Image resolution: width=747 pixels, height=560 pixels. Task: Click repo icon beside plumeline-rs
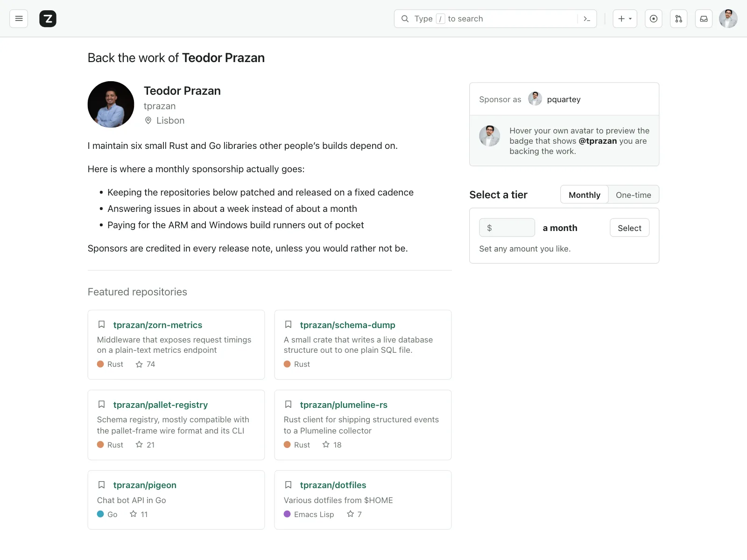pyautogui.click(x=288, y=404)
